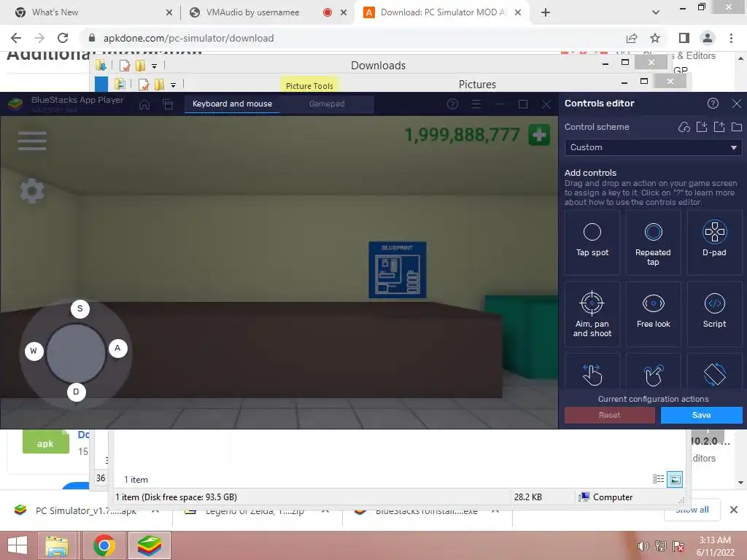Bookmark this page with star icon
Image resolution: width=747 pixels, height=560 pixels.
click(x=655, y=38)
